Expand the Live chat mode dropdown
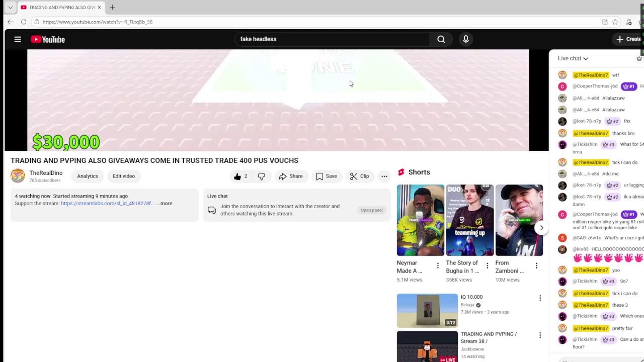This screenshot has width=644, height=362. pos(573,58)
